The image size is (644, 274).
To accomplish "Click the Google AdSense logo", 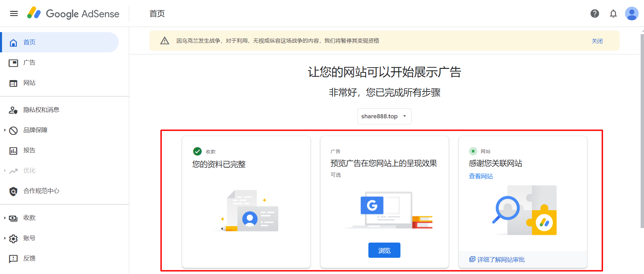I will click(73, 14).
